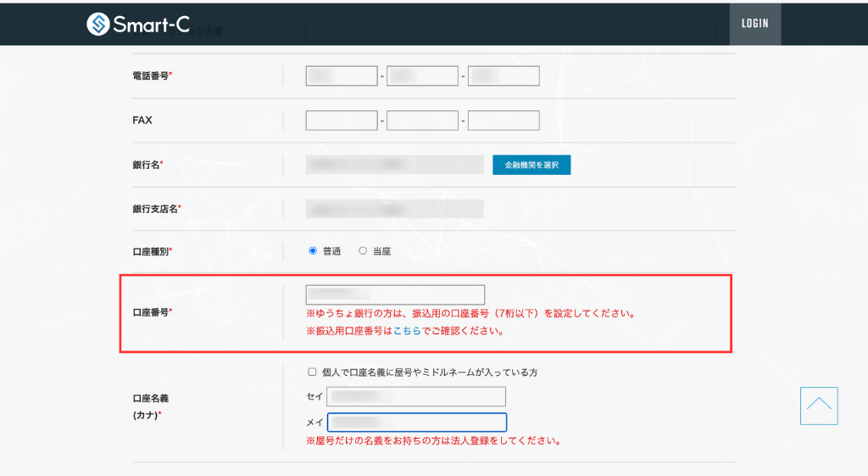Viewport: 868px width, 476px height.
Task: Click the 電話番号 label
Action: pyautogui.click(x=153, y=76)
